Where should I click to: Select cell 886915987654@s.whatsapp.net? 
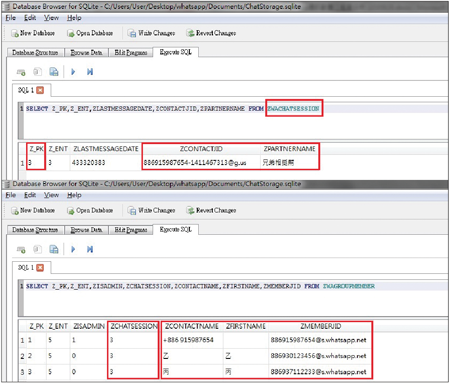pos(319,340)
